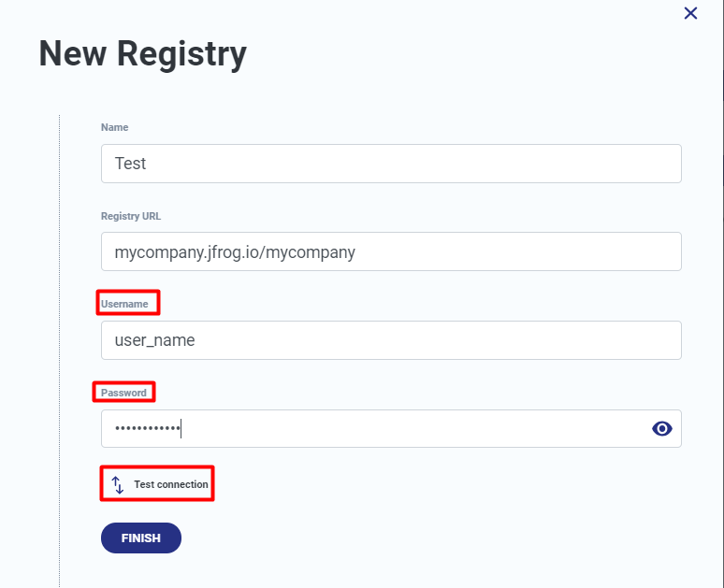Click the up-down arrows connection icon

(118, 484)
